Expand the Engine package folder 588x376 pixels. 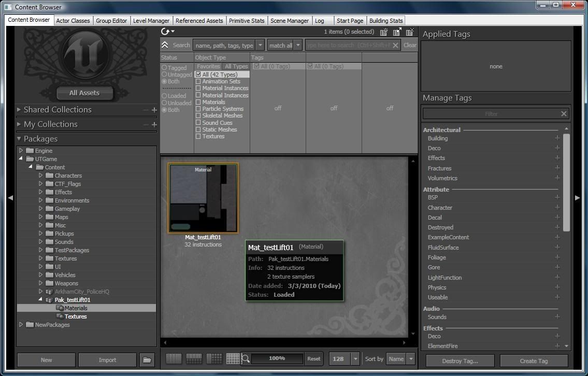click(21, 150)
